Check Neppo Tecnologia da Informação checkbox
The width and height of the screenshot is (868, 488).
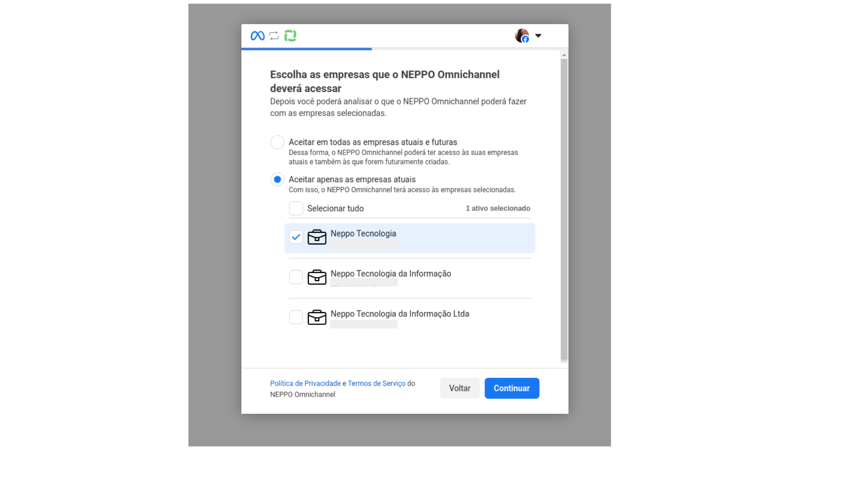pos(296,277)
